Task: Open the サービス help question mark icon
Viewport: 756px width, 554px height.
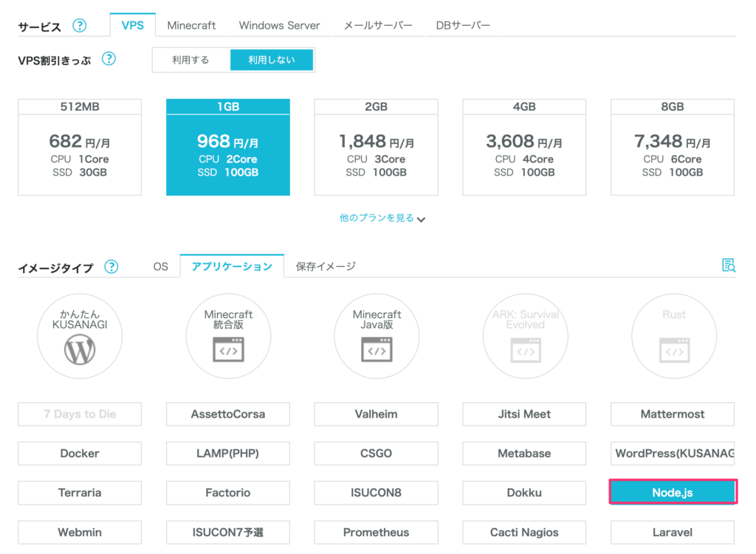Action: [80, 26]
